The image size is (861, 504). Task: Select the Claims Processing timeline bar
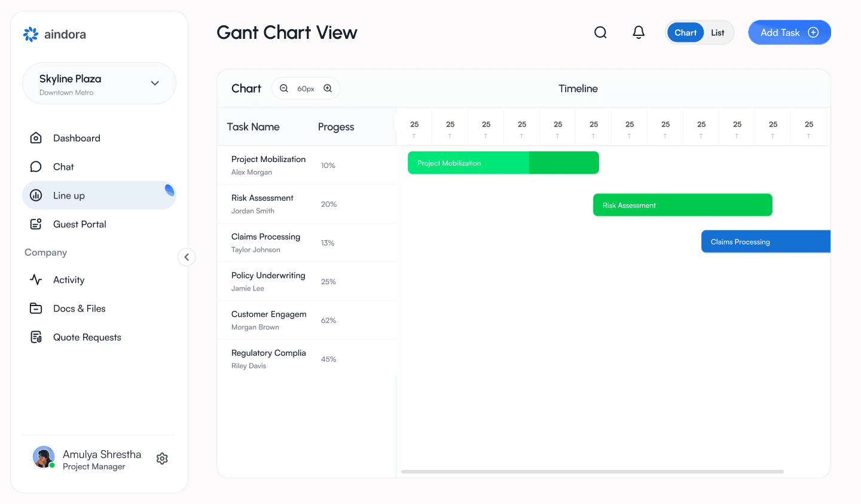(x=766, y=242)
